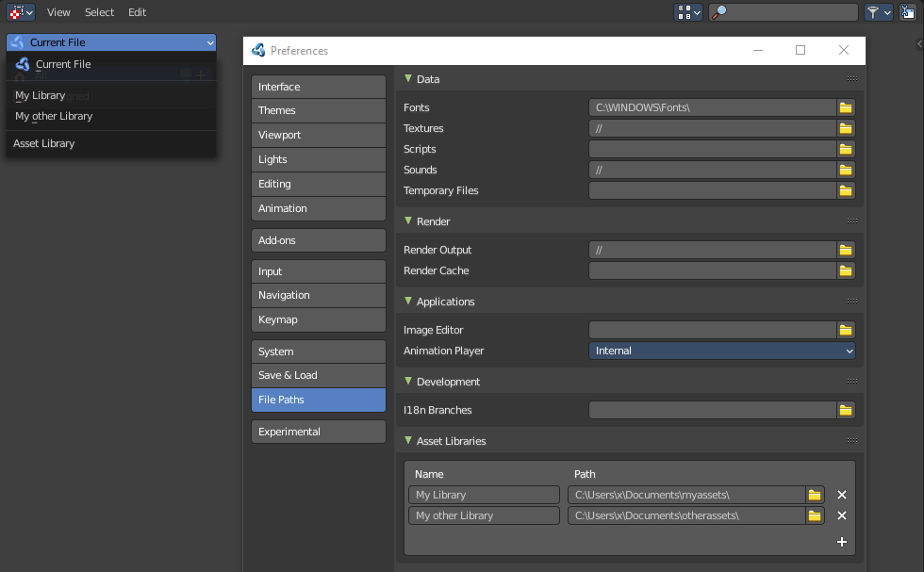Open the Select menu
This screenshot has height=572, width=924.
[x=99, y=12]
